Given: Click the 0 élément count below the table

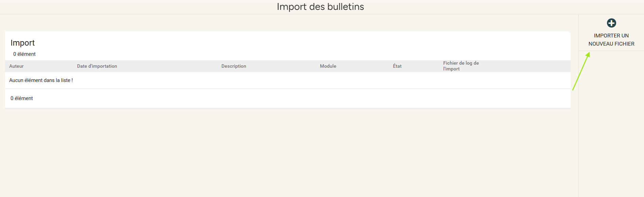Looking at the screenshot, I should point(22,98).
